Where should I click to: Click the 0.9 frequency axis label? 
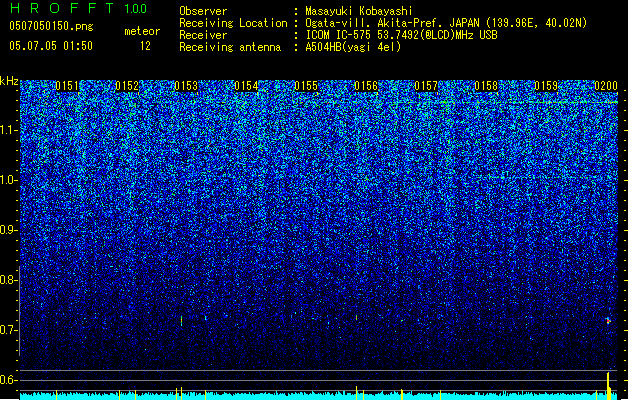click(x=9, y=230)
